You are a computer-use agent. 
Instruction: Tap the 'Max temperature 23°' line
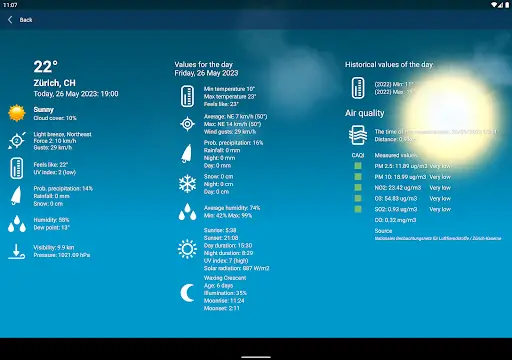click(230, 97)
